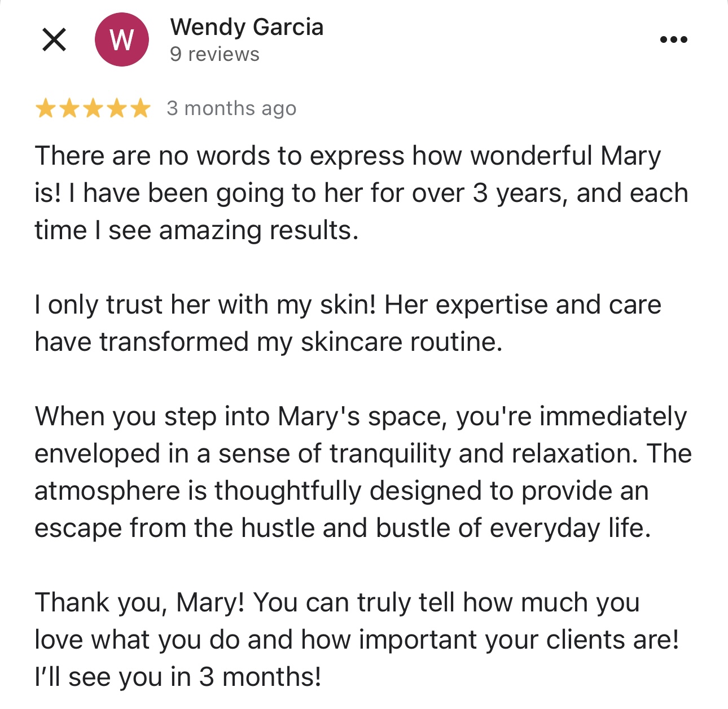Click the W profile avatar
The width and height of the screenshot is (728, 709).
[122, 39]
